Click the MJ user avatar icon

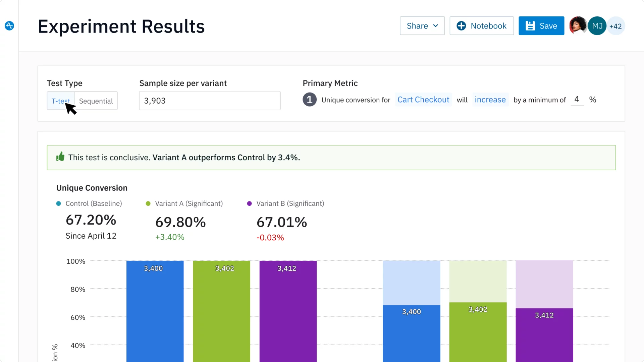click(x=597, y=25)
